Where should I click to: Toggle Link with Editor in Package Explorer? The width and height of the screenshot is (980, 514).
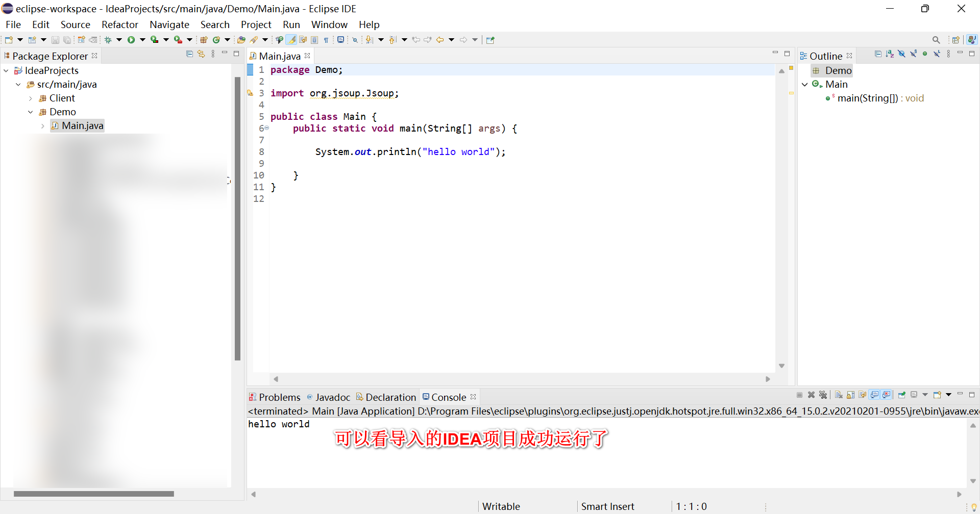pyautogui.click(x=201, y=54)
